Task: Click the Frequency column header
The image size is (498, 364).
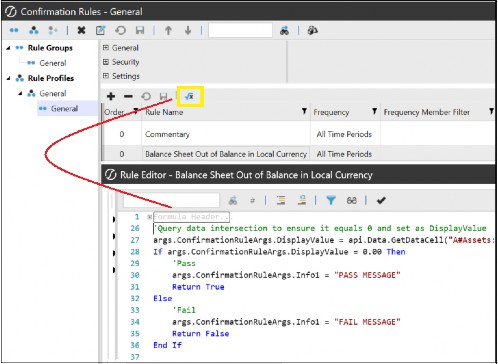Action: pyautogui.click(x=331, y=113)
